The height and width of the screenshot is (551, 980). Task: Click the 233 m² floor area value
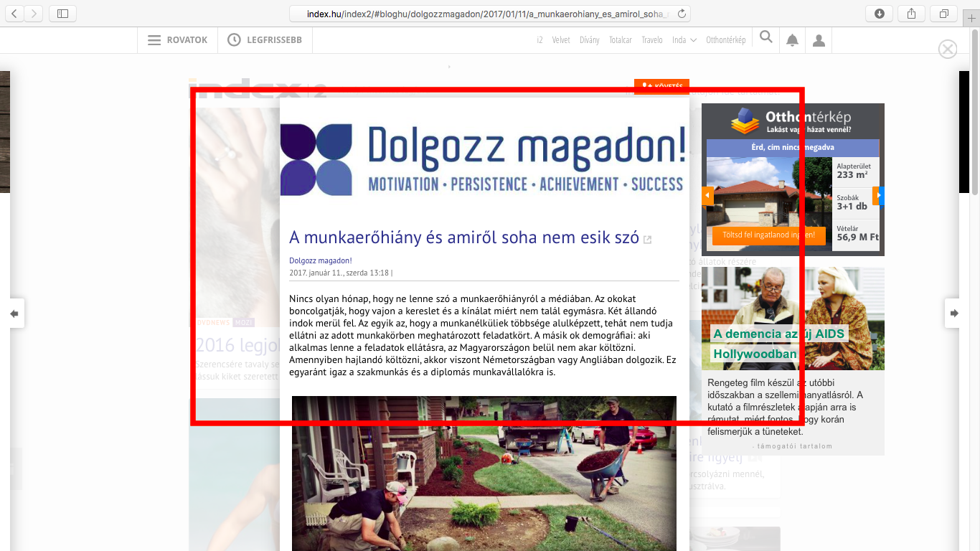pos(852,174)
